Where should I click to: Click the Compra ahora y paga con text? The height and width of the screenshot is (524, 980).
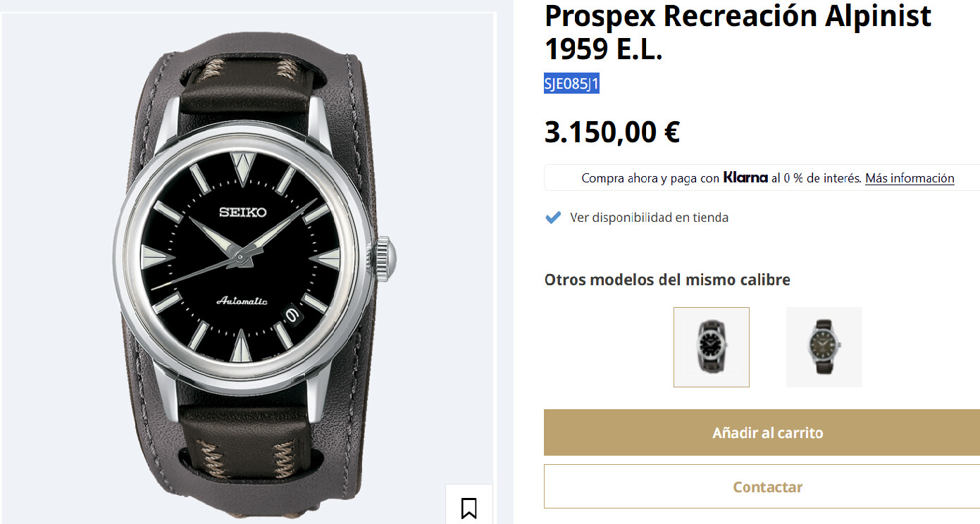pos(650,178)
